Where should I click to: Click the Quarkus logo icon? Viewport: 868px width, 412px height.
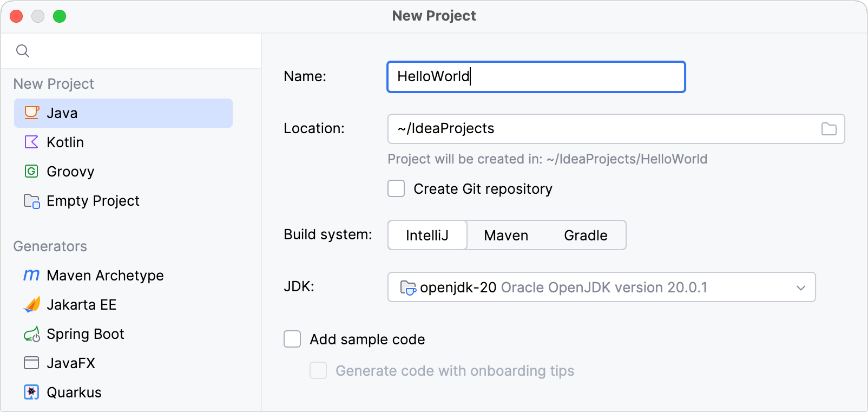point(31,392)
